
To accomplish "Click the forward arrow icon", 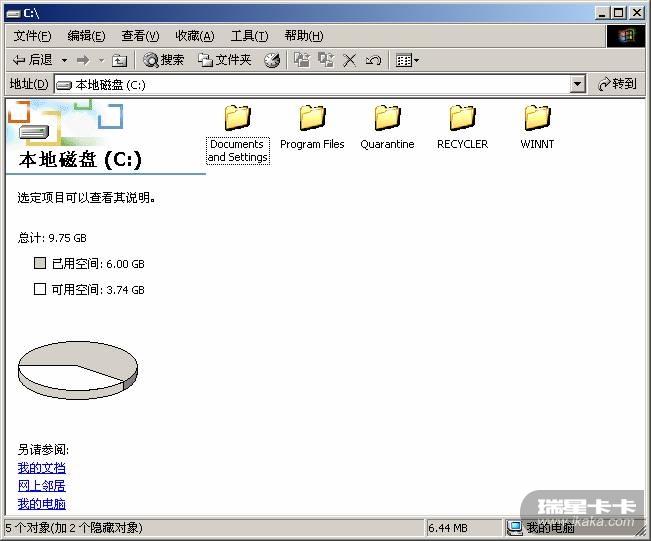I will 83,61.
